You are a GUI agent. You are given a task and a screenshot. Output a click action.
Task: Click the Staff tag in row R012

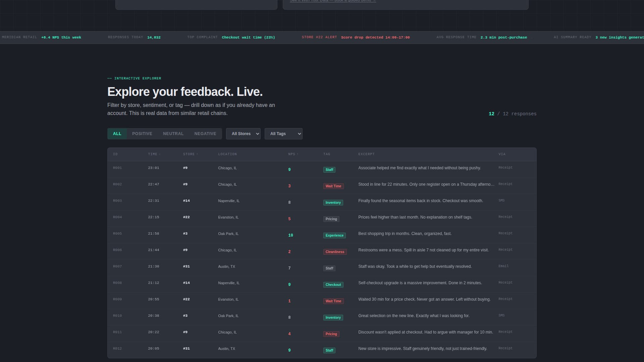329,351
